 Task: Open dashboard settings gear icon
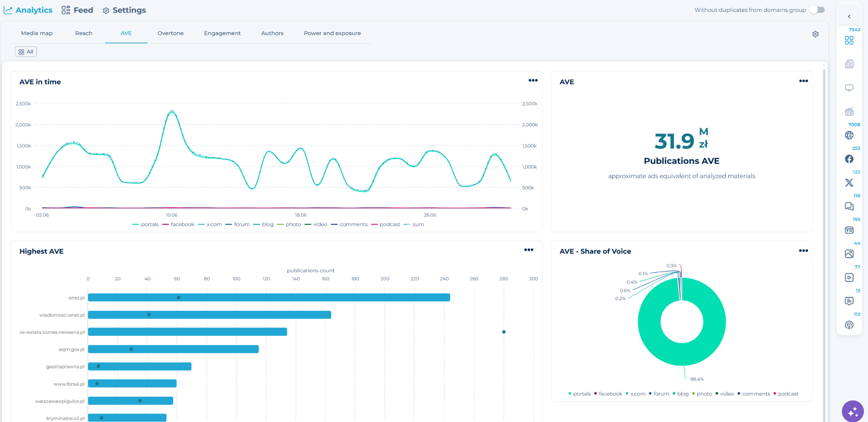click(815, 34)
